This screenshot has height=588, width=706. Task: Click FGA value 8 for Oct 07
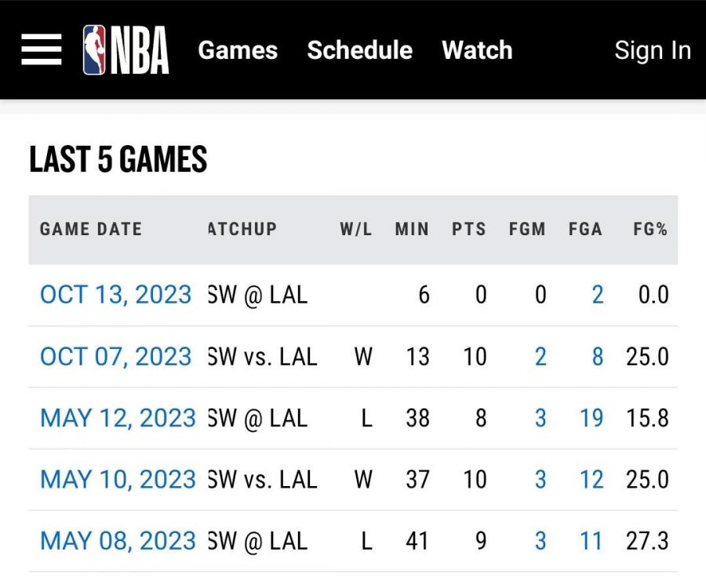598,357
